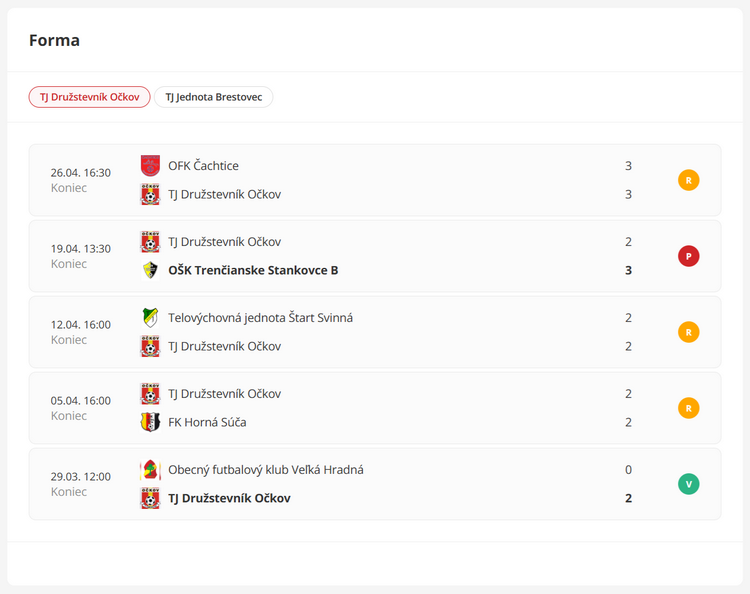Click Očkov crest in 29.03. match

click(150, 498)
